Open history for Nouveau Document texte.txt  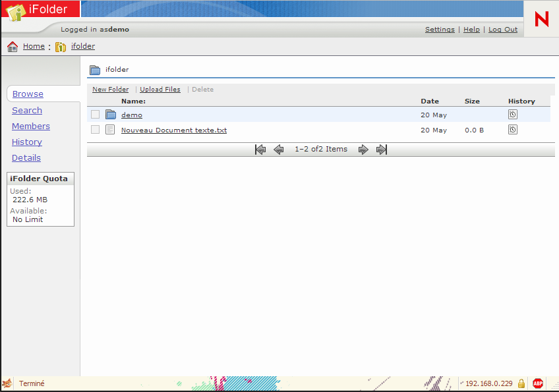[x=513, y=129]
